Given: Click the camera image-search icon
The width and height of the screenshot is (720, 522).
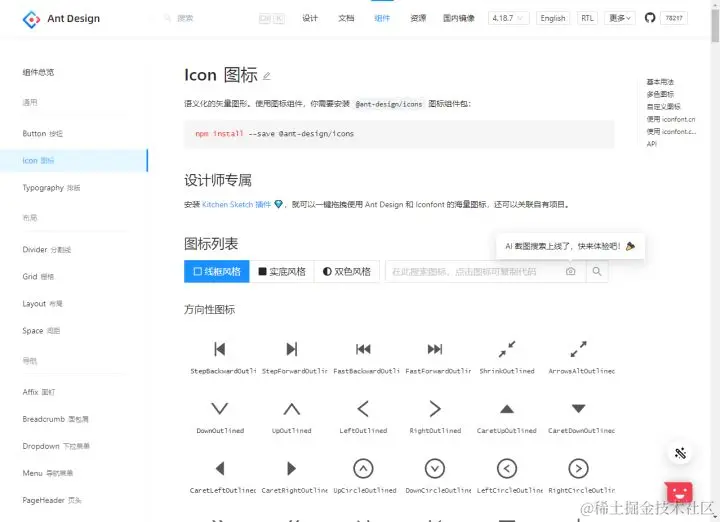Looking at the screenshot, I should 570,271.
